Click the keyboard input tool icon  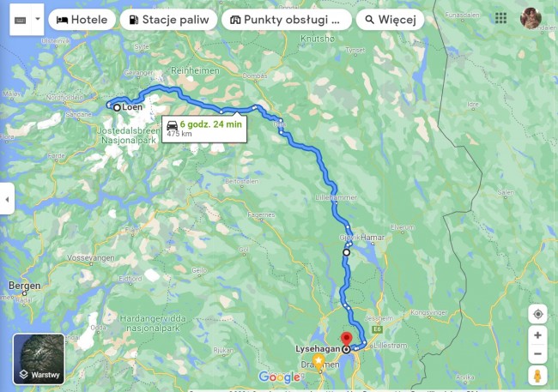(20, 21)
